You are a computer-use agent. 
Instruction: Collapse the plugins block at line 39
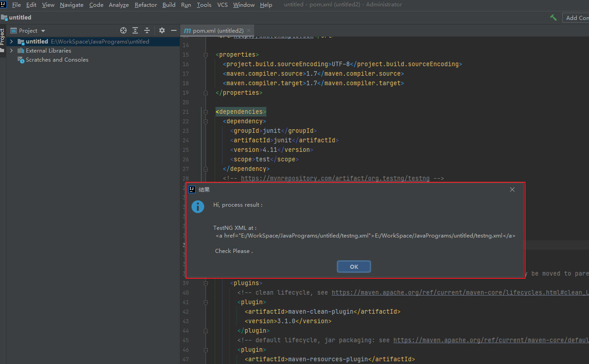206,283
